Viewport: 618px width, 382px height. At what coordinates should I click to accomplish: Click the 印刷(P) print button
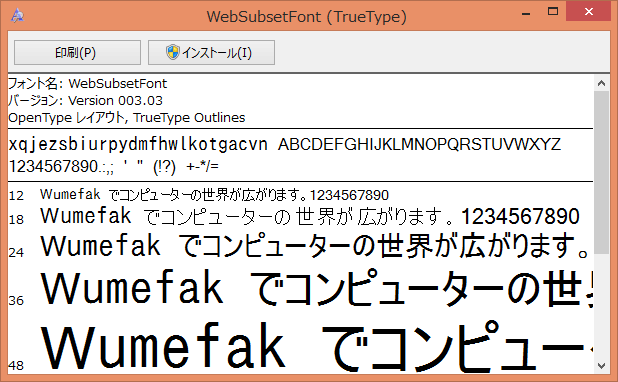(x=77, y=52)
